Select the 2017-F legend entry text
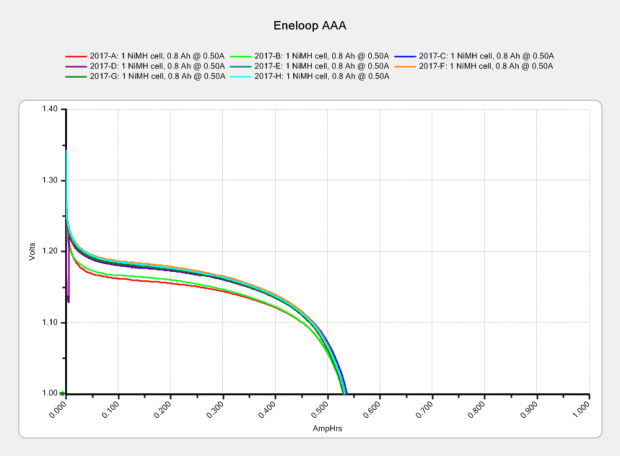The image size is (620, 456). click(x=486, y=66)
